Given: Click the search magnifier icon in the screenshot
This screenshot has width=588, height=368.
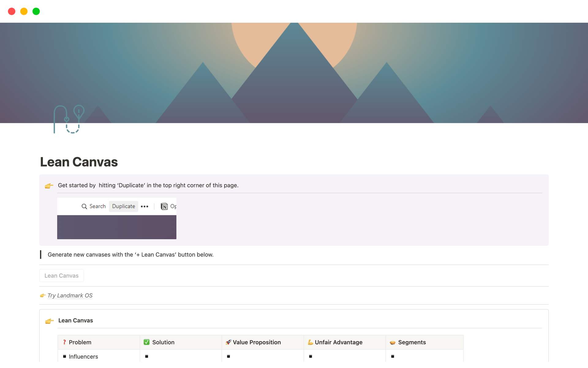Looking at the screenshot, I should pyautogui.click(x=84, y=206).
